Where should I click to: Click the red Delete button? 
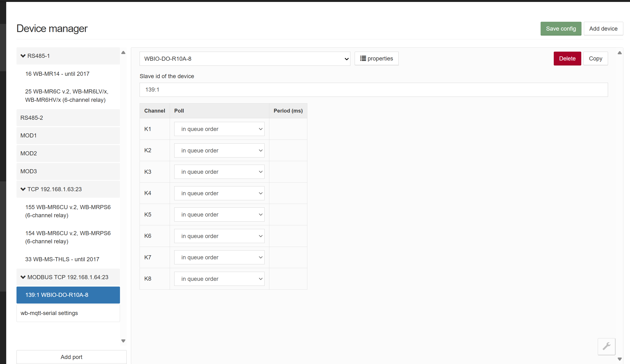567,59
